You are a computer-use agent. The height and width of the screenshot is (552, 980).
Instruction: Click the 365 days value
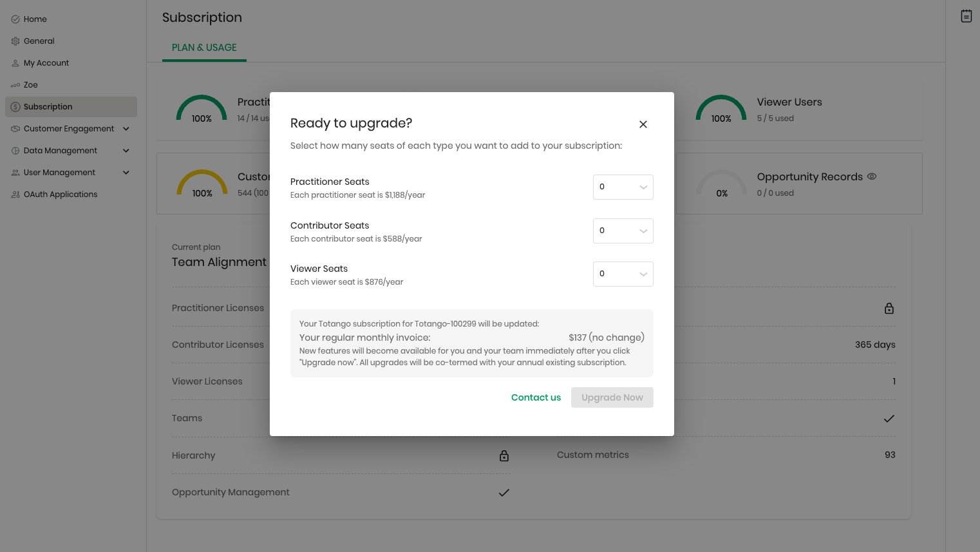[x=875, y=345]
